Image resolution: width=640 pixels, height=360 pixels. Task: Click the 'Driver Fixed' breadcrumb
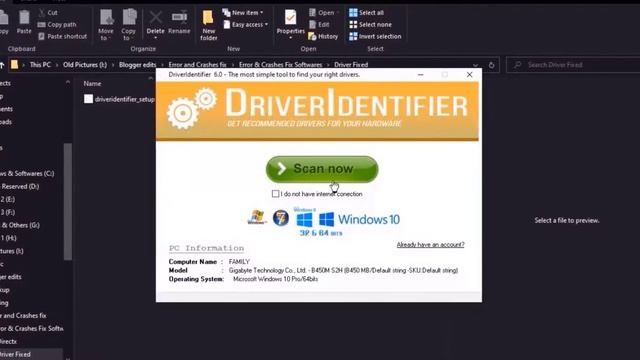click(351, 64)
